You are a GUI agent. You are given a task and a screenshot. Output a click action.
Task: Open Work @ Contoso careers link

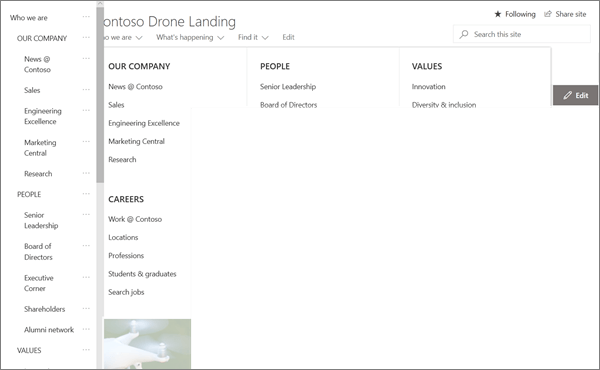135,219
